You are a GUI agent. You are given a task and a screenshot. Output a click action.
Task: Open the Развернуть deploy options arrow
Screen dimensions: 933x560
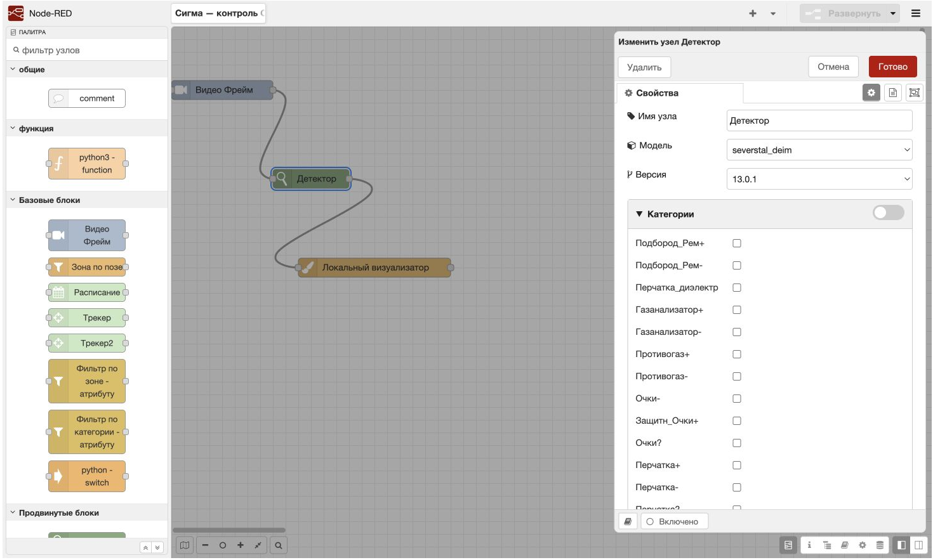pyautogui.click(x=893, y=13)
